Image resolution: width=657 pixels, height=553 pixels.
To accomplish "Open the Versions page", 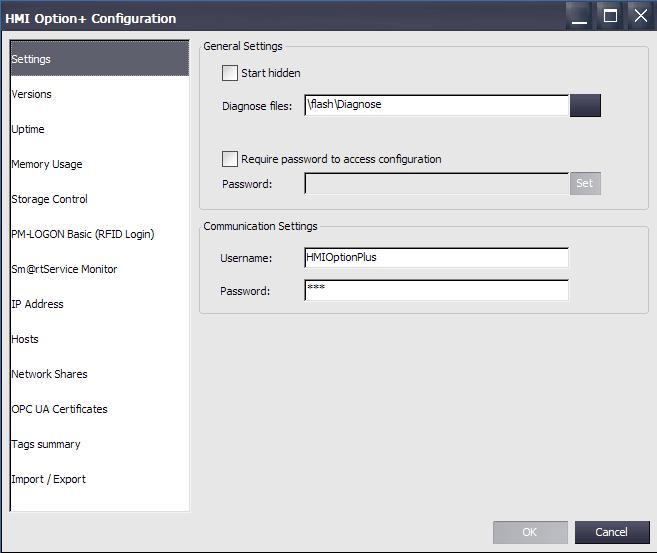I will point(100,94).
